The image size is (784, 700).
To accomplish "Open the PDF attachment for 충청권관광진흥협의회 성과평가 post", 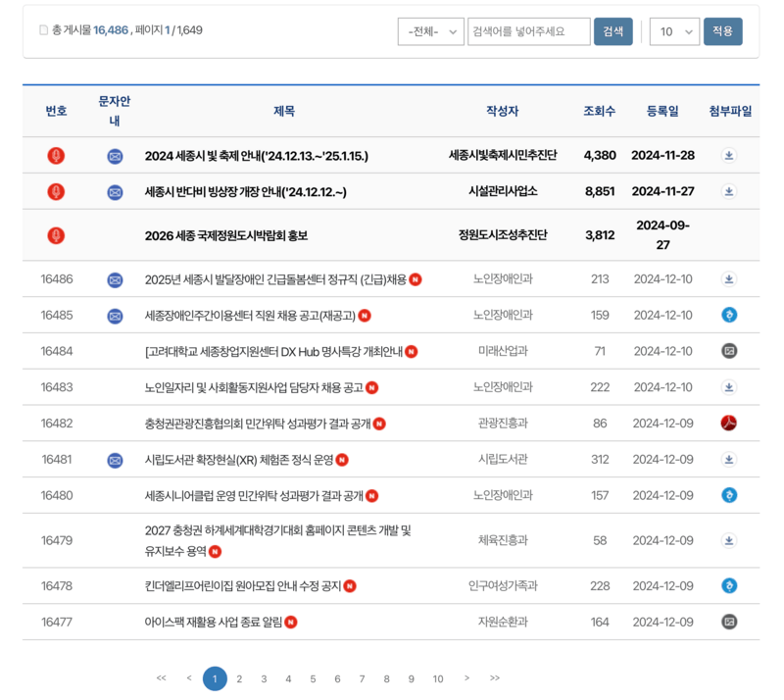I will point(728,424).
